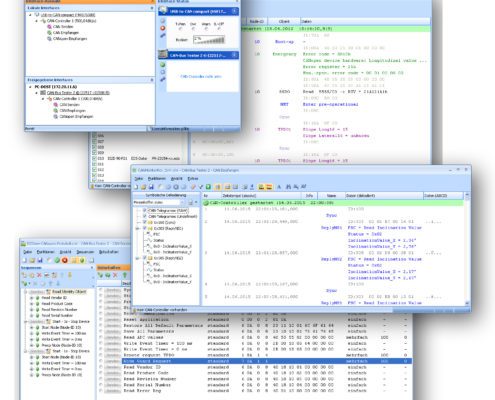The width and height of the screenshot is (495, 400).
Task: Open the Projektdatei dropdown in the CAN Empfänger window
Action: 182,202
